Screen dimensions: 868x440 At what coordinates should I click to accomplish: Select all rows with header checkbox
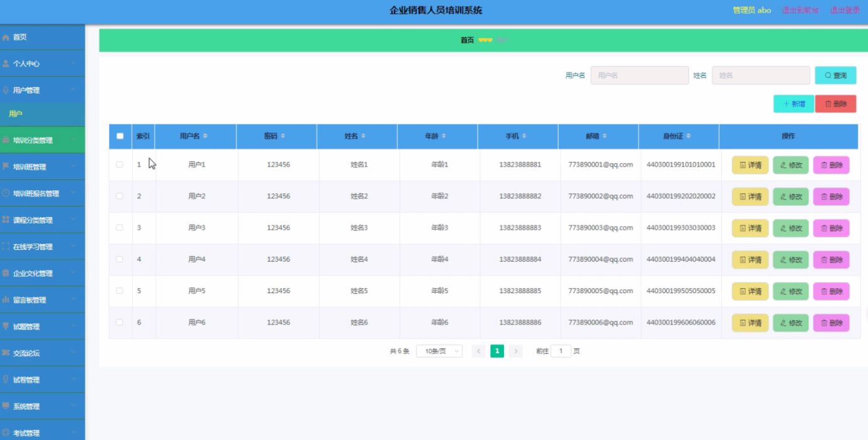120,136
